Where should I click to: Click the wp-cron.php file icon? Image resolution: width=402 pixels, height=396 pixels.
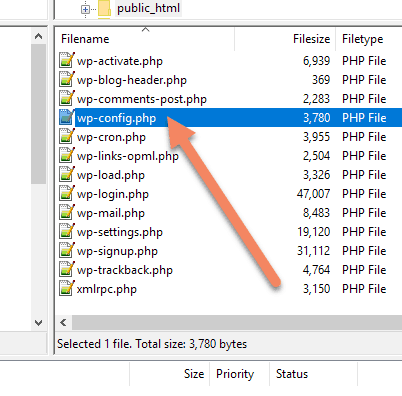pyautogui.click(x=67, y=136)
